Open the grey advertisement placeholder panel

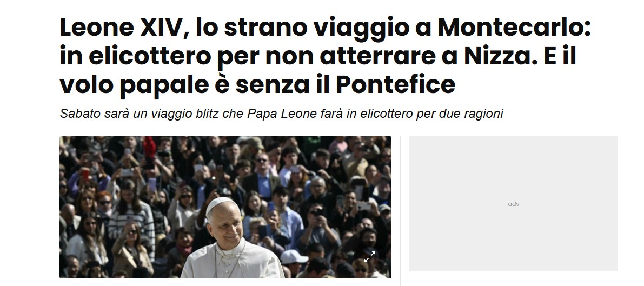[x=513, y=204]
